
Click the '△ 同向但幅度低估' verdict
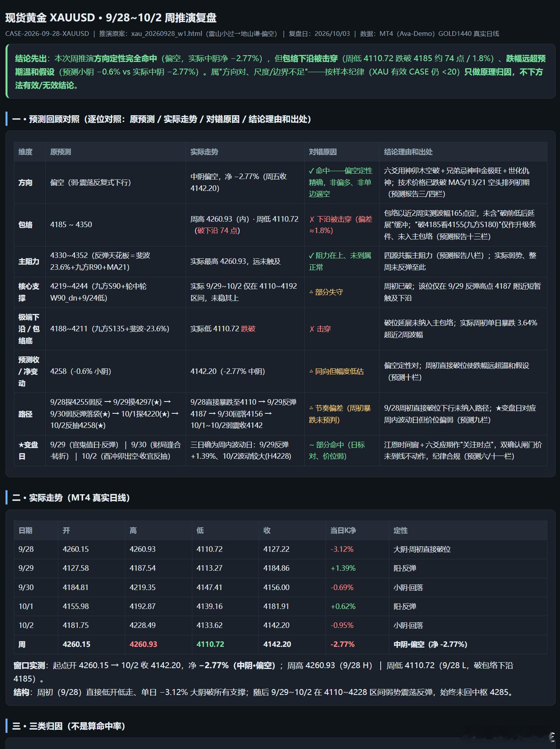tap(336, 371)
